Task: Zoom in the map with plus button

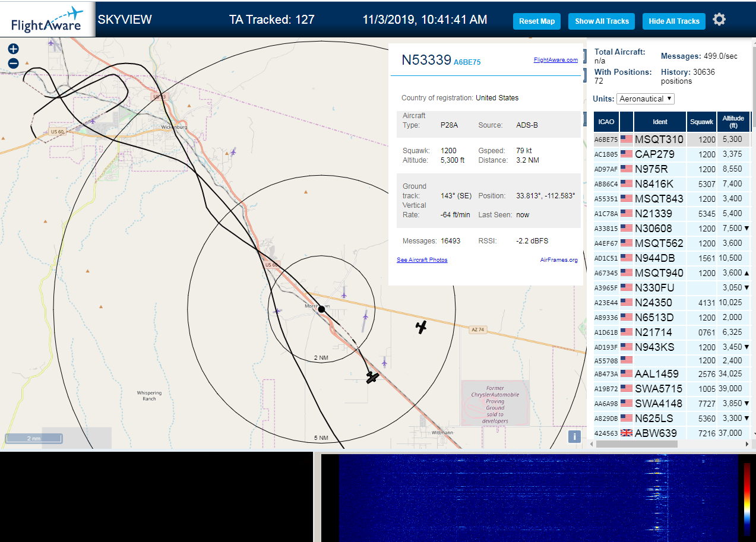Action: 13,49
